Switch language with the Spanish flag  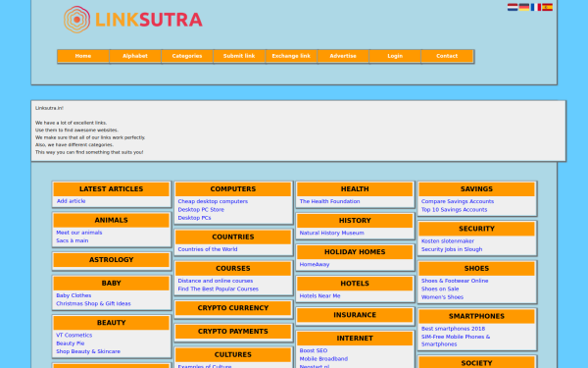click(547, 7)
